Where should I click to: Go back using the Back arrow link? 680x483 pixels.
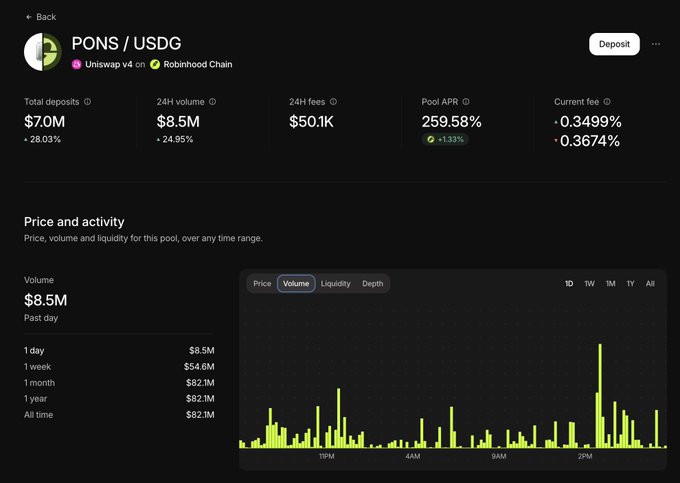(x=41, y=17)
